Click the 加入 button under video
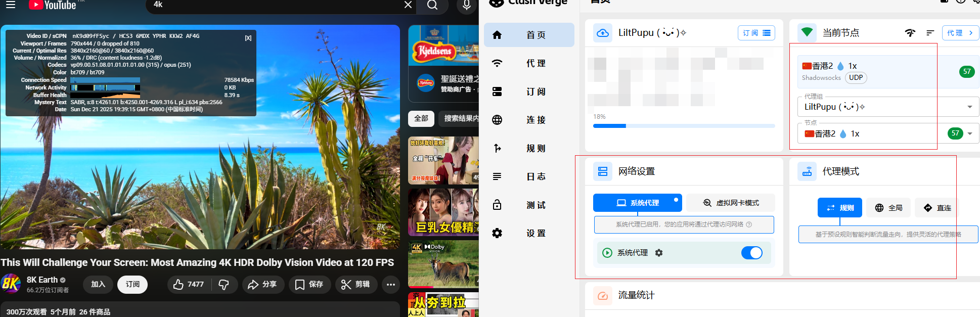The height and width of the screenshot is (317, 980). [x=98, y=284]
